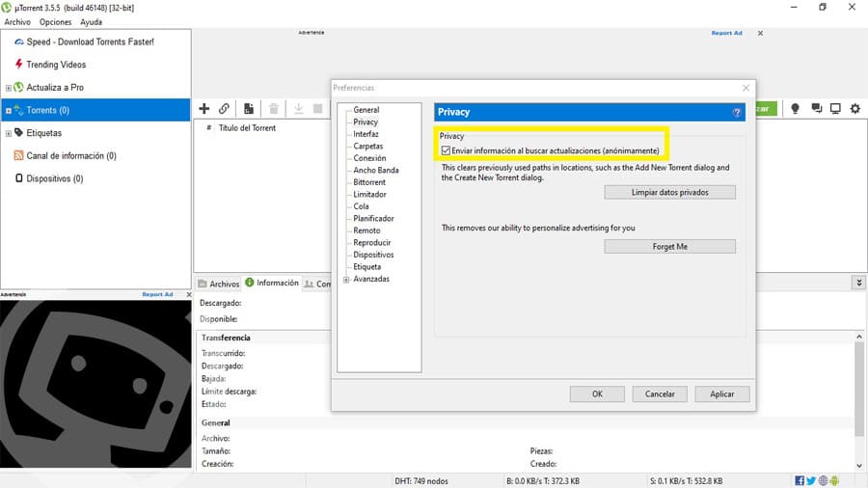
Task: Click the Start download arrow icon
Action: pyautogui.click(x=298, y=108)
